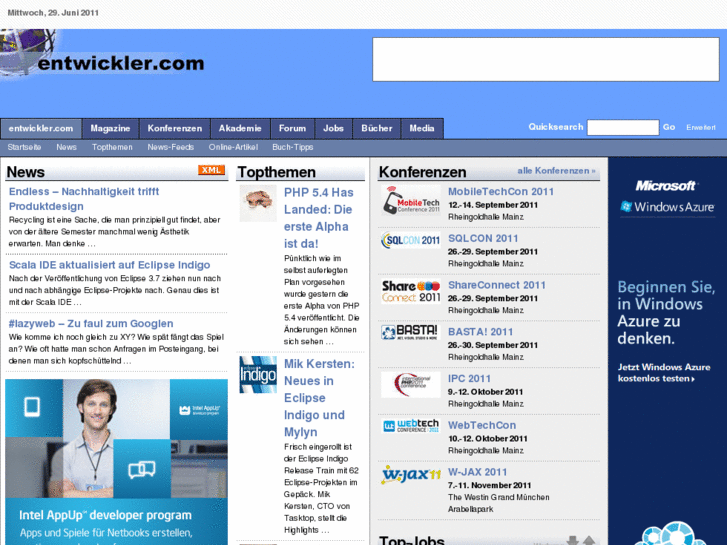The height and width of the screenshot is (545, 727).
Task: Focus the Quicksearch input field
Action: point(623,127)
